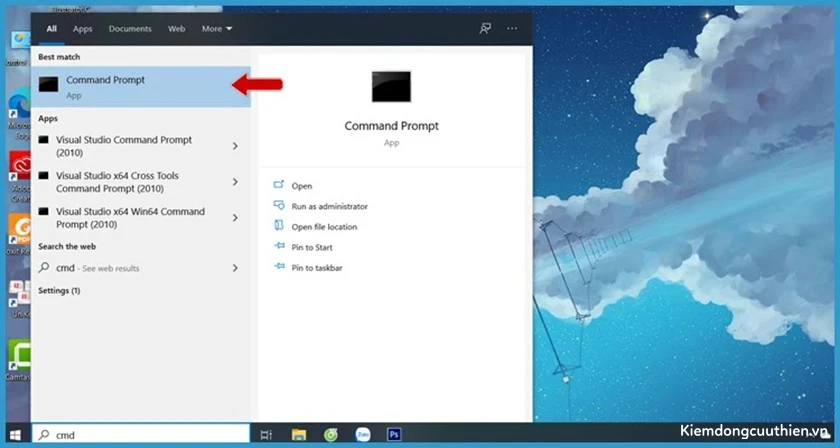Click the Pin to taskbar pin icon

tap(279, 266)
